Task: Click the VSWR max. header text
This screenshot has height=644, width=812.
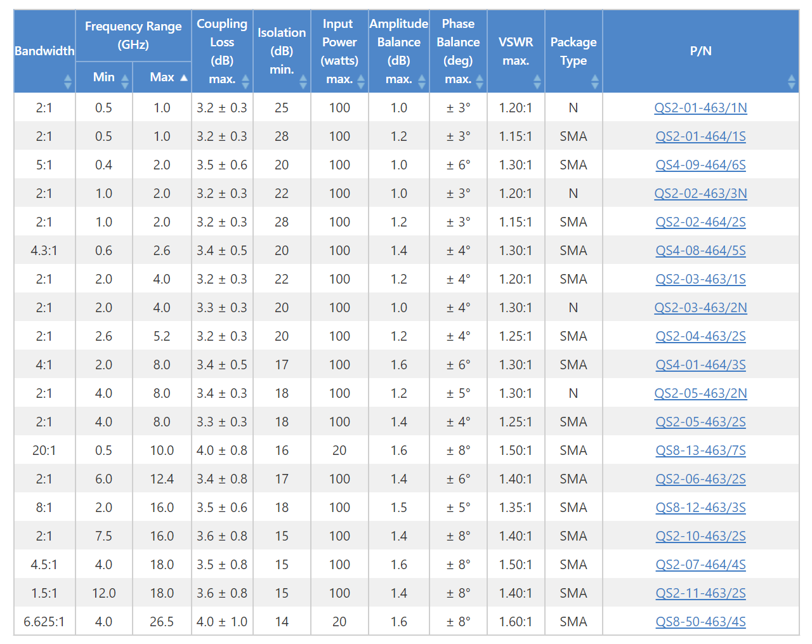Action: [x=516, y=51]
